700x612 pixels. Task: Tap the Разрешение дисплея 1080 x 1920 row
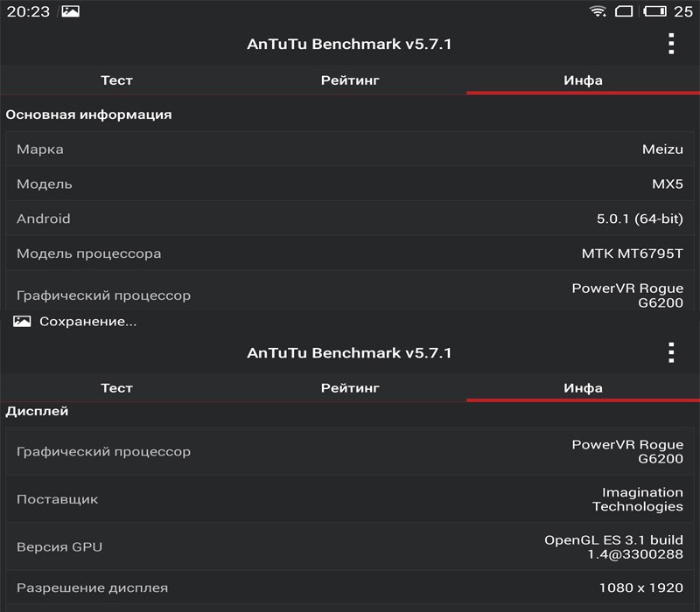350,588
